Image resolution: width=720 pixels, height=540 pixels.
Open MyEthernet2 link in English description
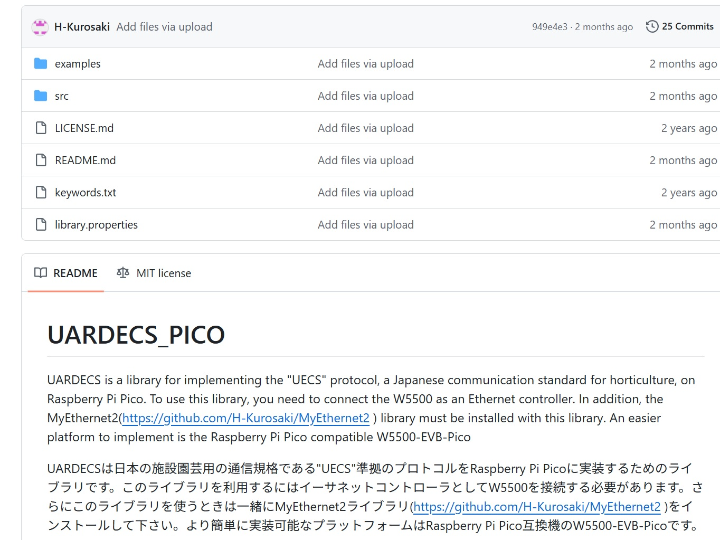point(245,418)
